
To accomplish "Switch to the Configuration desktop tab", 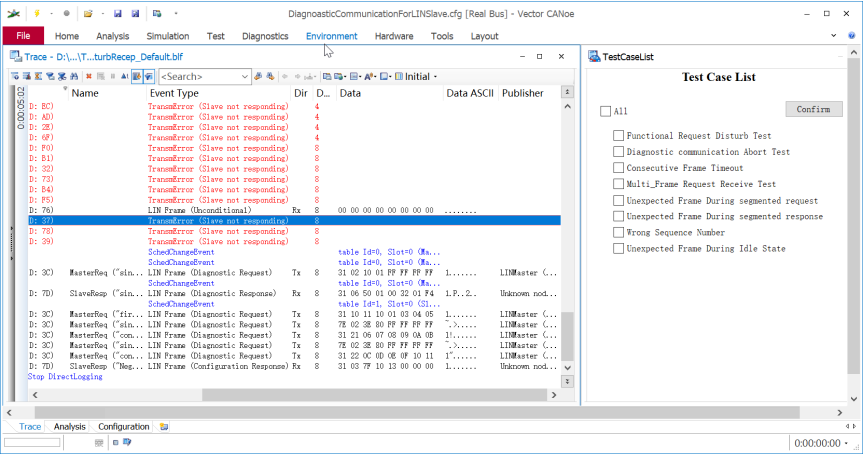I will point(124,426).
